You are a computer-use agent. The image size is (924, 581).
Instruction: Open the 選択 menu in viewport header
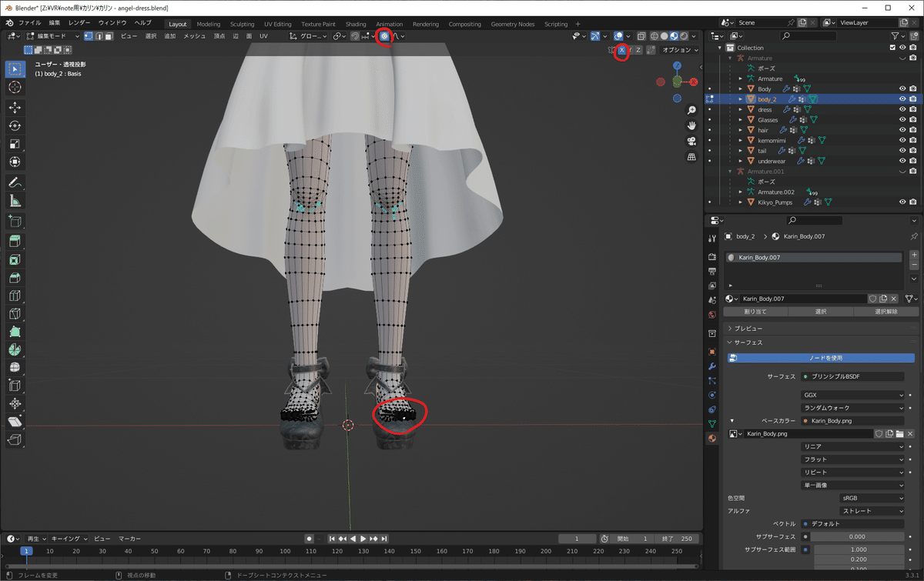click(151, 36)
